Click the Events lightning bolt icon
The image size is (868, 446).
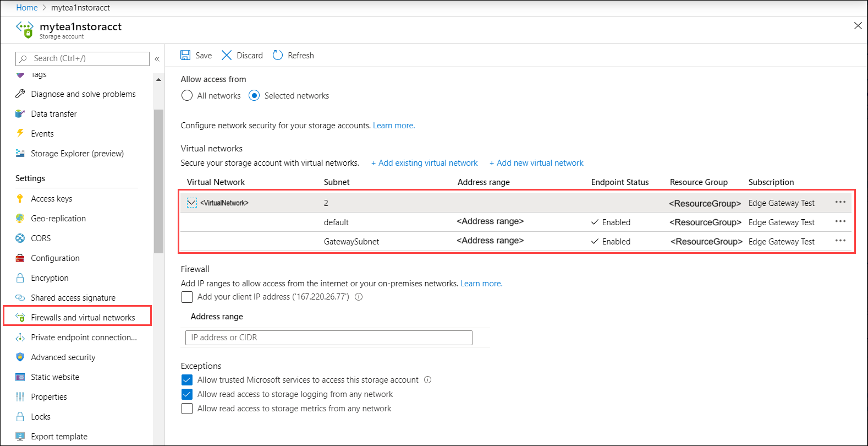[x=20, y=133]
